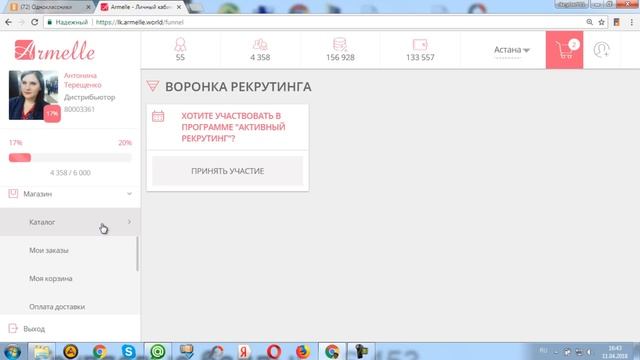Click the funnel icon beside Воронка рекрутинга

[153, 86]
